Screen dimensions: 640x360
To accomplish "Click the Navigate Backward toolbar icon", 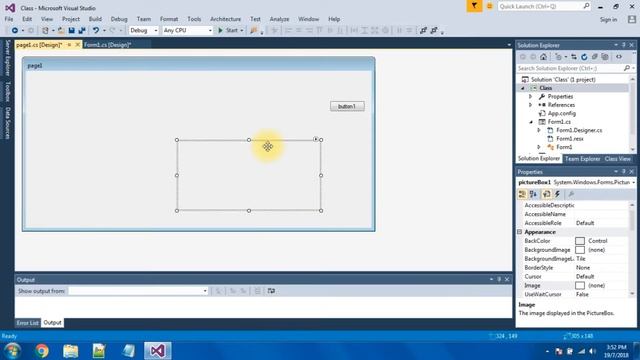I will pyautogui.click(x=15, y=31).
